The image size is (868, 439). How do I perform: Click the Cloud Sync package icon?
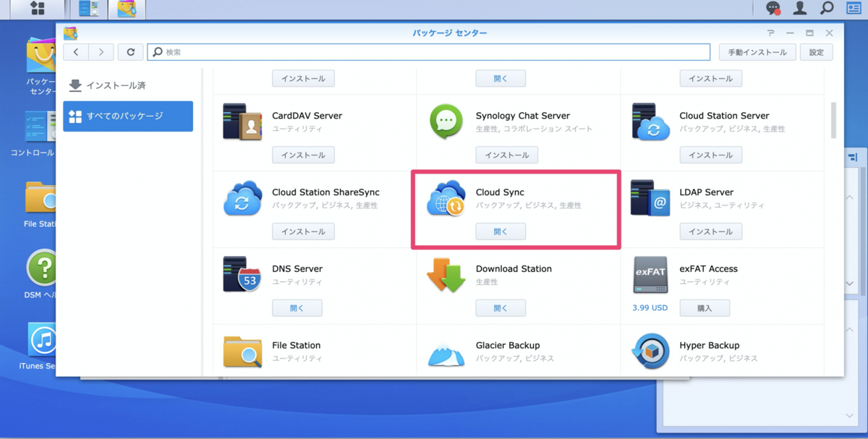pyautogui.click(x=446, y=199)
